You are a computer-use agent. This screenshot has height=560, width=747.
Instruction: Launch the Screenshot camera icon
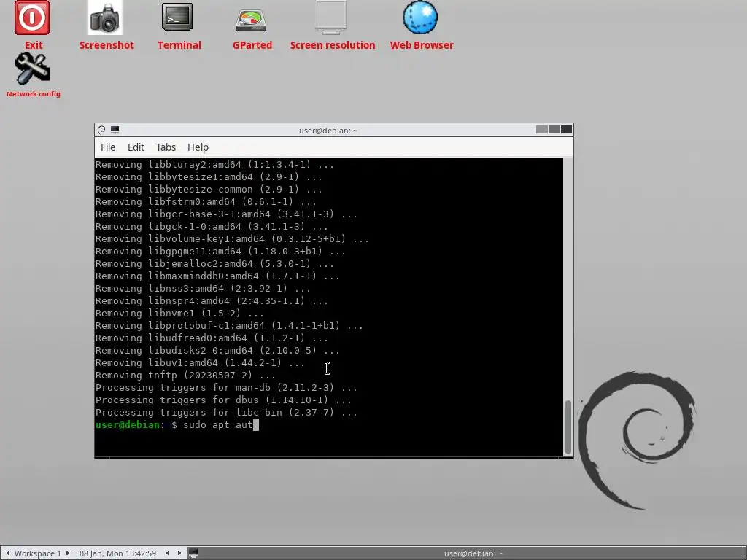point(105,18)
